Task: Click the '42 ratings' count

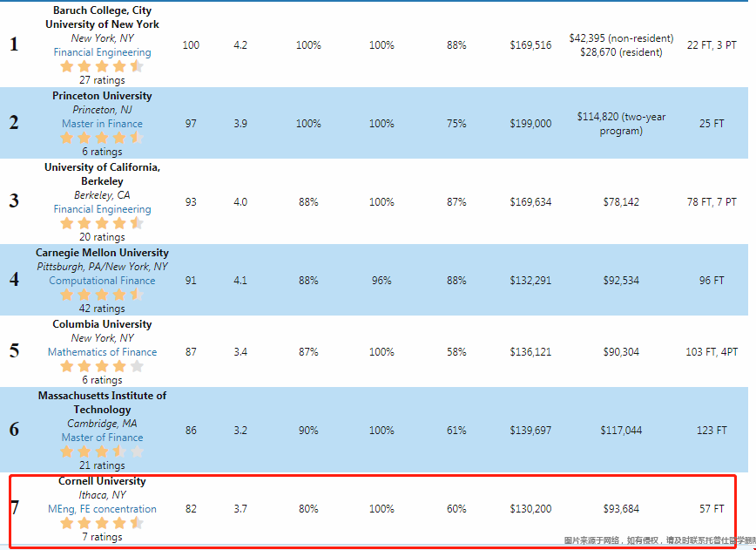Action: tap(102, 309)
